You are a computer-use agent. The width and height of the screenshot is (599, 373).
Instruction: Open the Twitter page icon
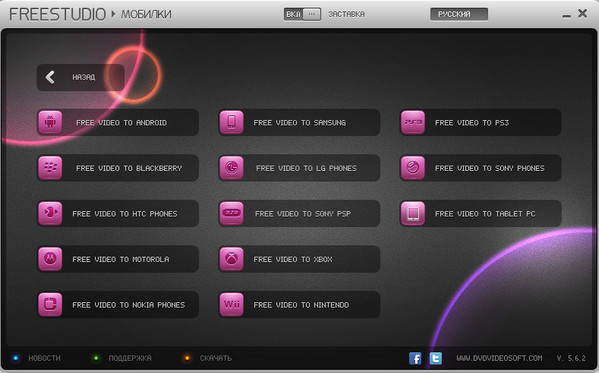pyautogui.click(x=435, y=358)
